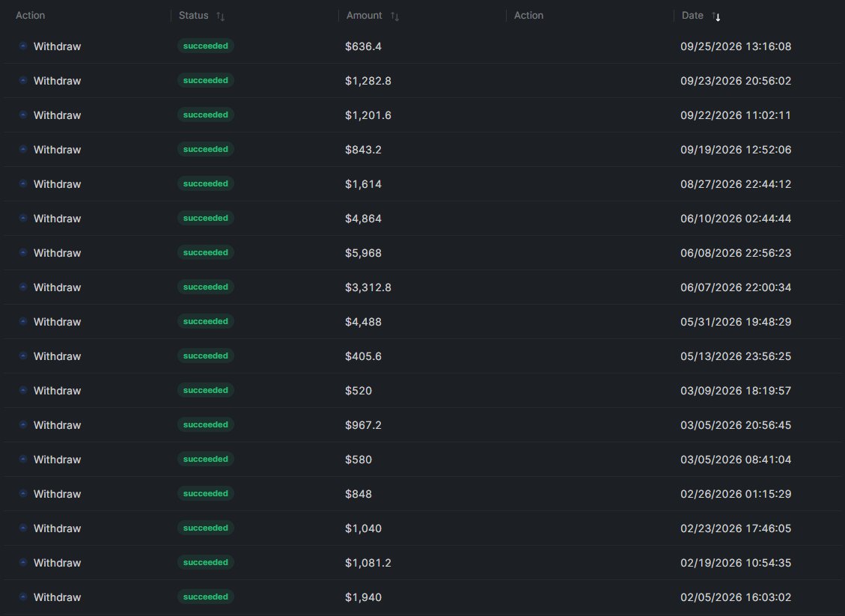
Task: Click withdraw icon in $1,040 row
Action: (x=22, y=528)
